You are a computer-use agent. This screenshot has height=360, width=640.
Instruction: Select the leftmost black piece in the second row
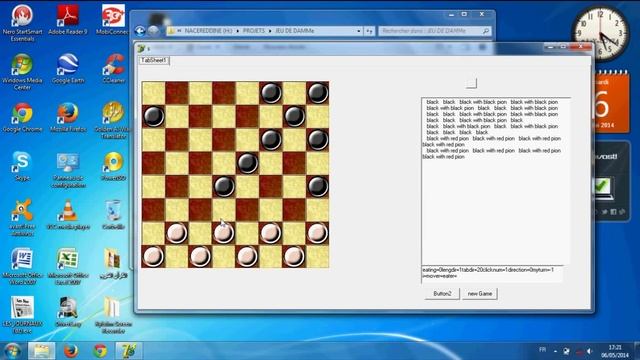(153, 116)
